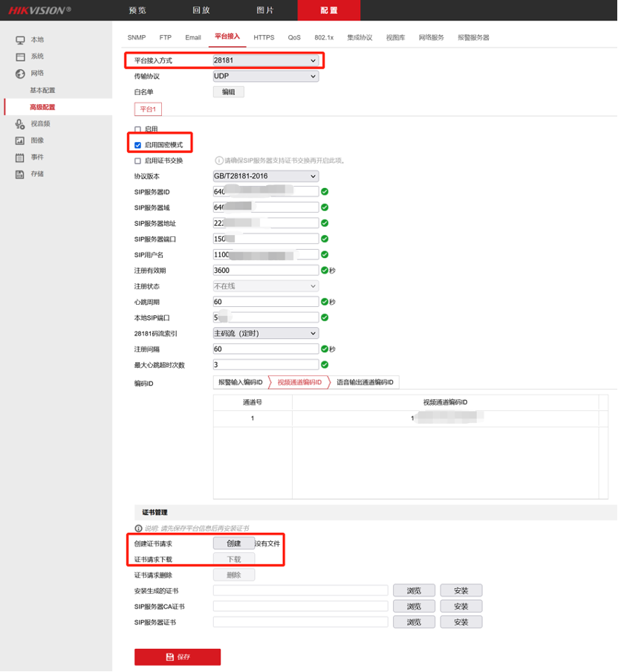Click the 事件 calendar icon in sidebar
The image size is (618, 672).
[20, 158]
